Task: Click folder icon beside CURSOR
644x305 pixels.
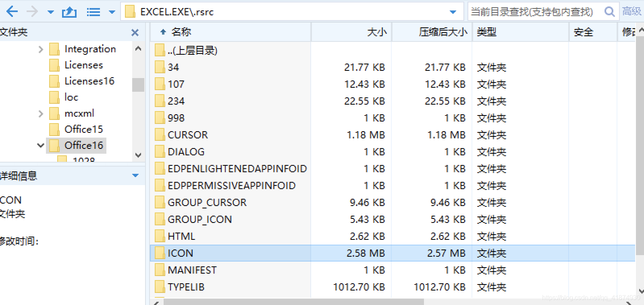Action: point(160,135)
